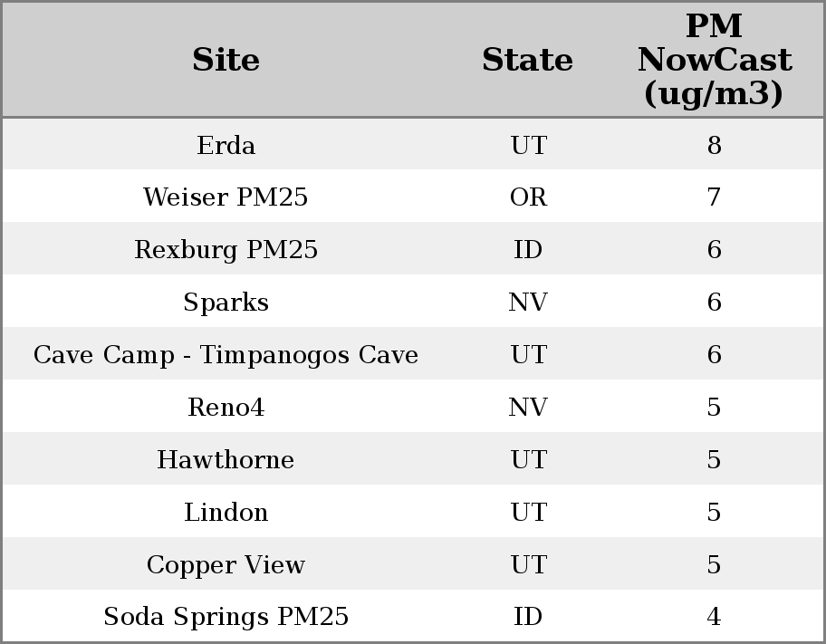
Task: Select the NV state cell for Sparks
Action: pos(528,303)
